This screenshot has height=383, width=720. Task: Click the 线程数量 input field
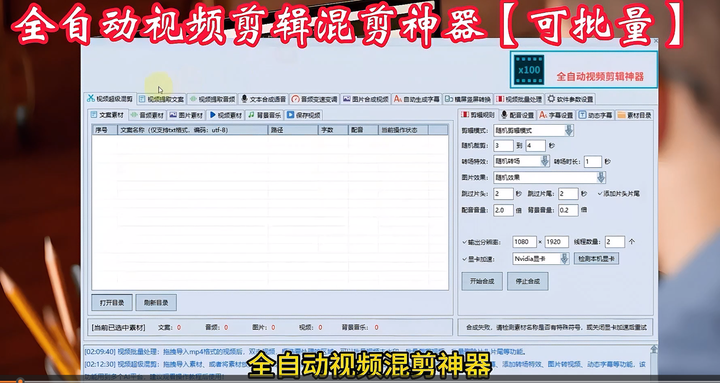click(614, 242)
